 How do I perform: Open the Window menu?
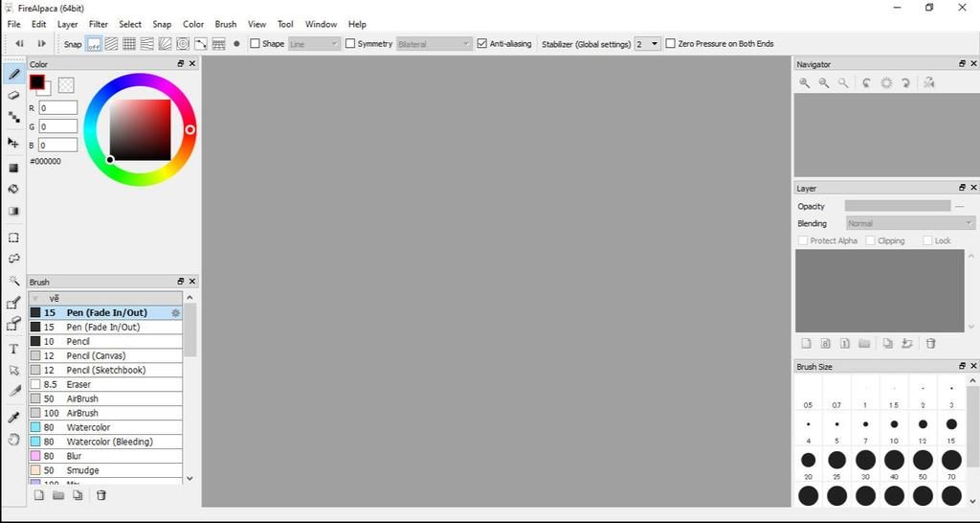pyautogui.click(x=321, y=24)
